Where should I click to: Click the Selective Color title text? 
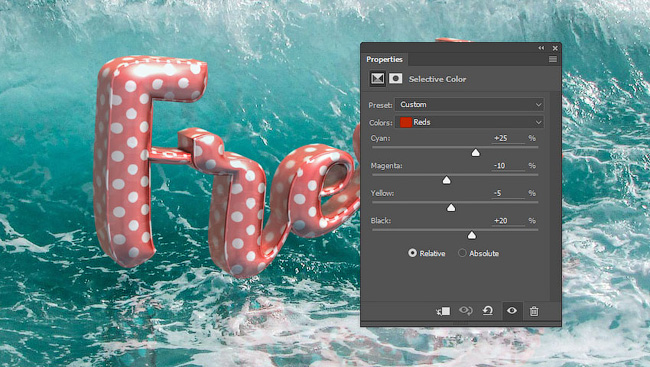[437, 79]
